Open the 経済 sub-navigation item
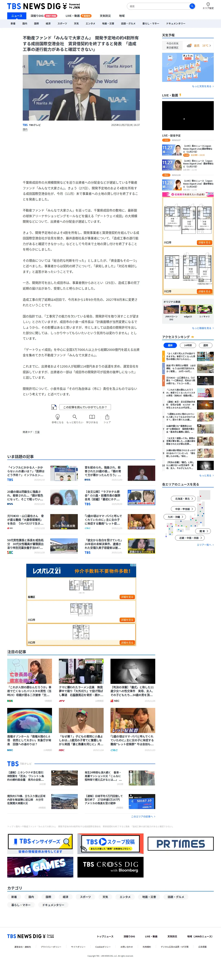Screen dimensions: 221x980 click(x=48, y=24)
